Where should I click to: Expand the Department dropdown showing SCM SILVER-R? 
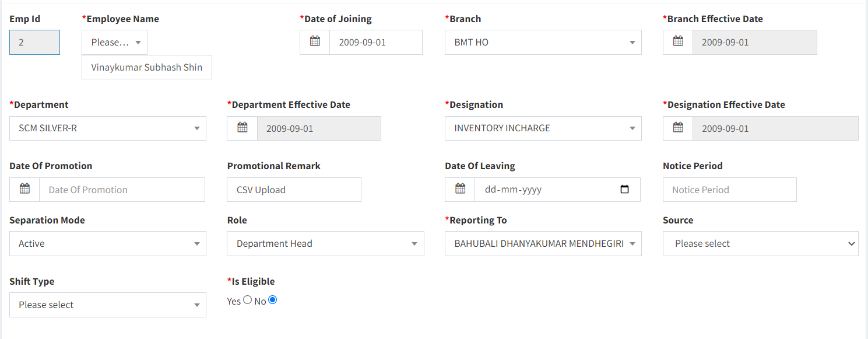(x=108, y=128)
